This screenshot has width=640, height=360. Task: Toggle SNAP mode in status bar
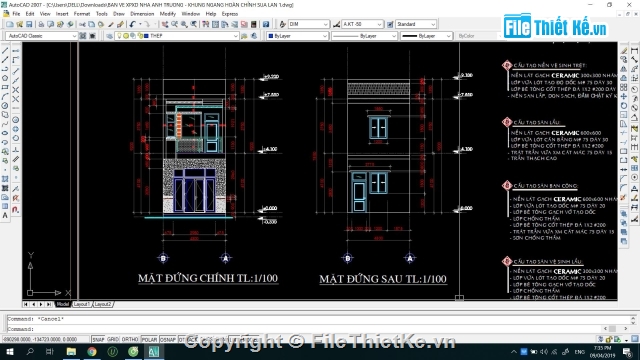coord(98,340)
